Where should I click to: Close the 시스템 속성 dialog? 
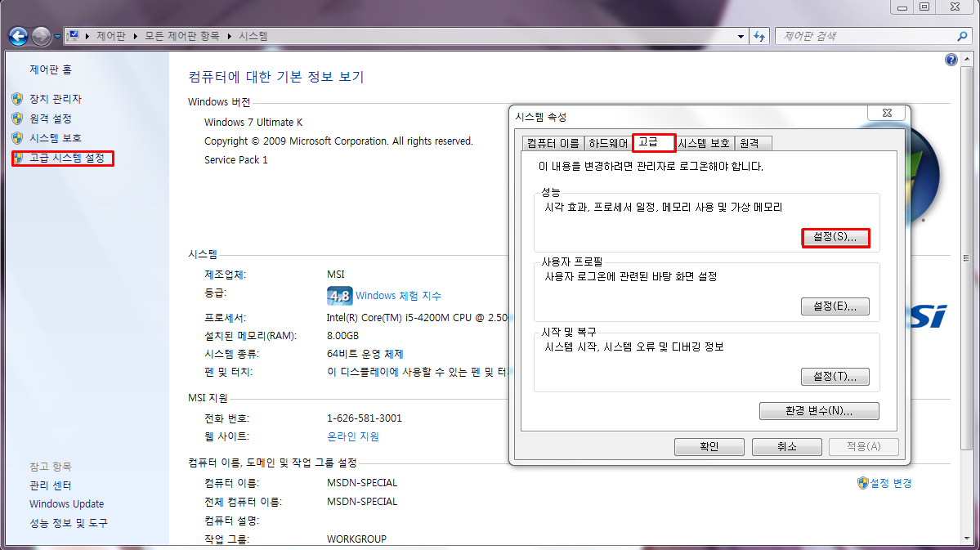[x=887, y=113]
